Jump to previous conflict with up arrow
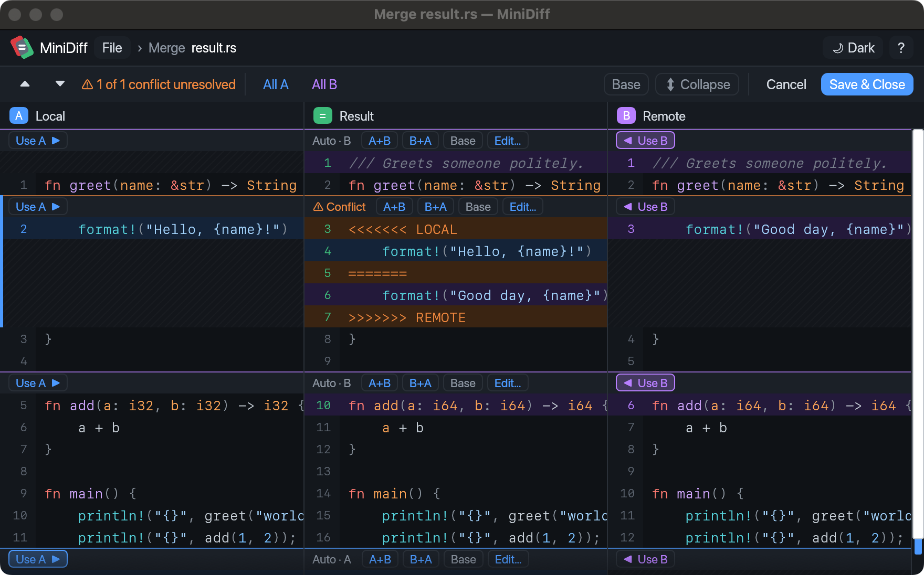924x575 pixels. point(25,84)
